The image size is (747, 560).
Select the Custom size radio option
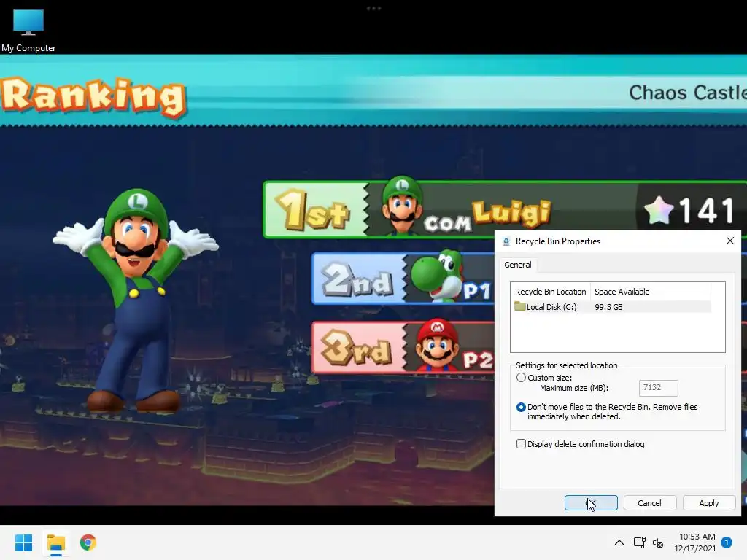pyautogui.click(x=521, y=378)
